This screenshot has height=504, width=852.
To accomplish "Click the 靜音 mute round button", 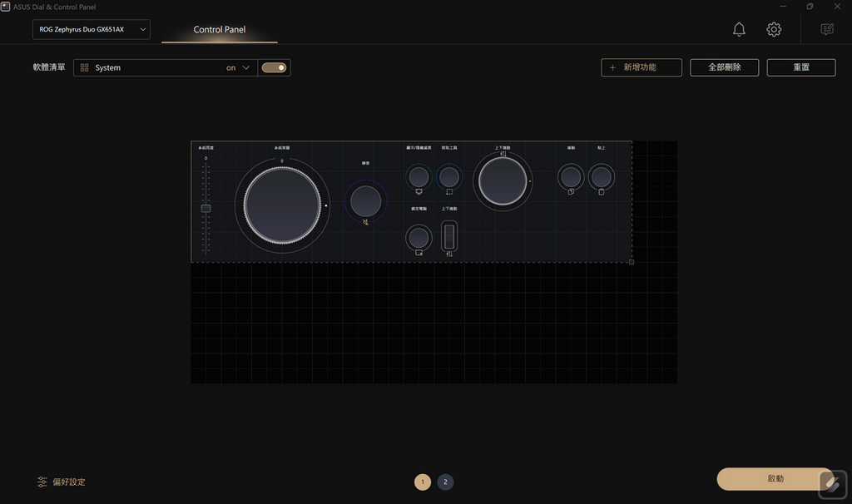I will tap(366, 201).
